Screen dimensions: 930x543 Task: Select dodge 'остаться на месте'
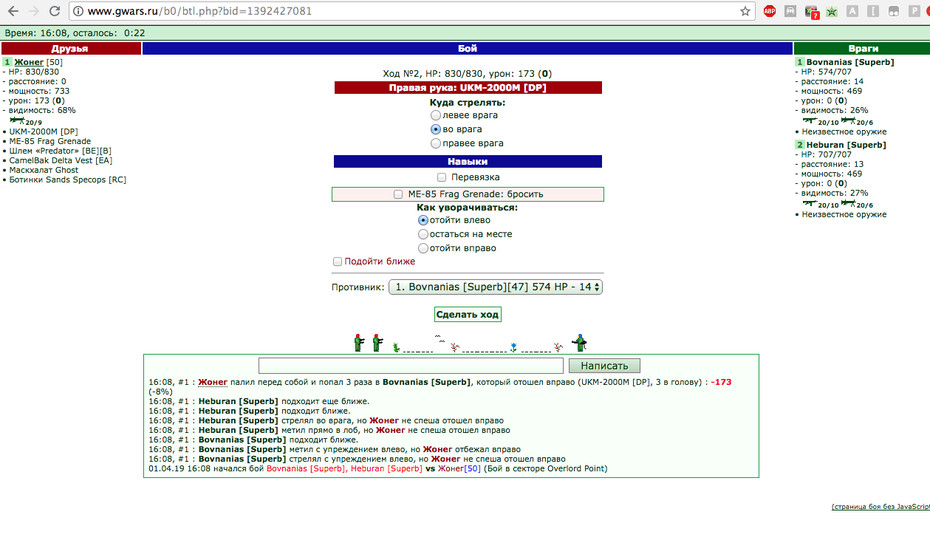pyautogui.click(x=423, y=234)
